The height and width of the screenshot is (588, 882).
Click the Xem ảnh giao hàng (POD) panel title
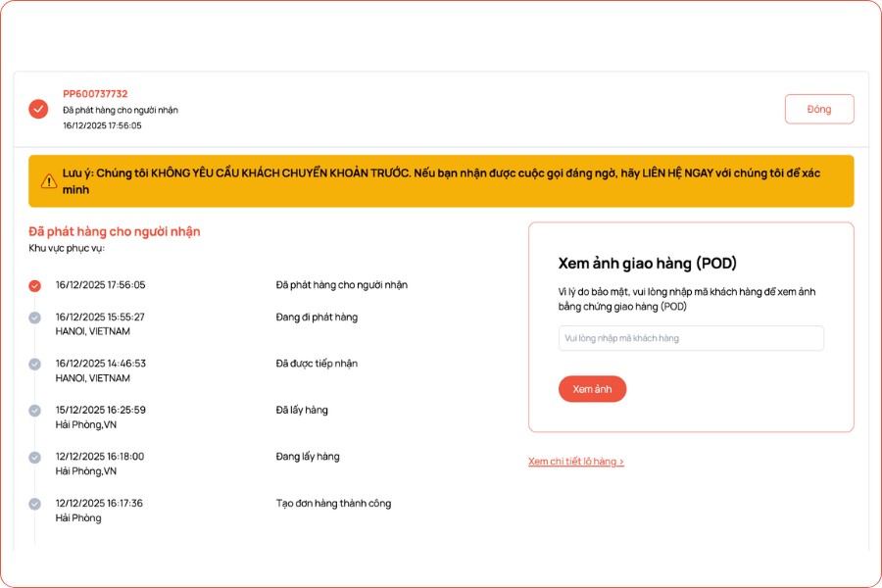pyautogui.click(x=645, y=261)
